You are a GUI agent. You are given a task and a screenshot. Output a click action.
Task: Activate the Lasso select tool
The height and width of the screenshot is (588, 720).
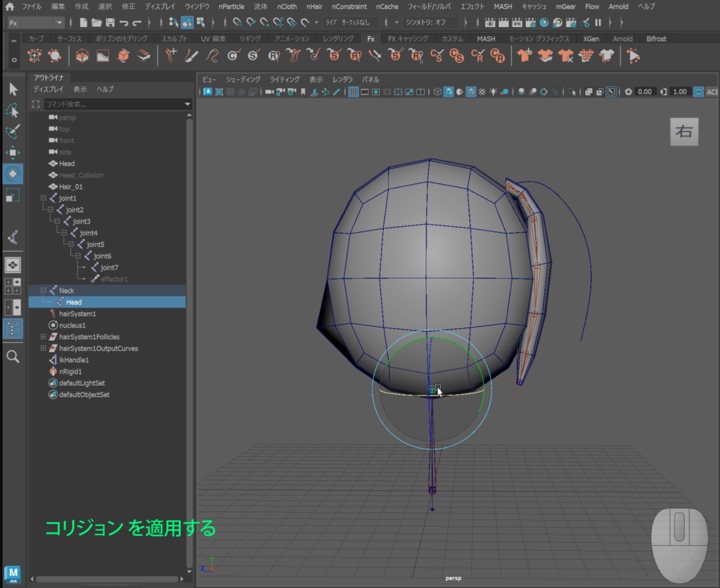click(x=13, y=111)
